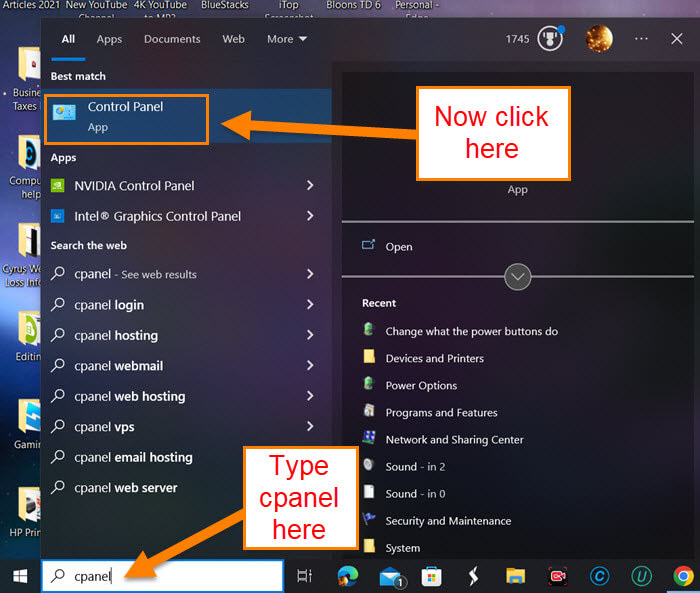Click the NVIDIA Control Panel app icon

(58, 186)
